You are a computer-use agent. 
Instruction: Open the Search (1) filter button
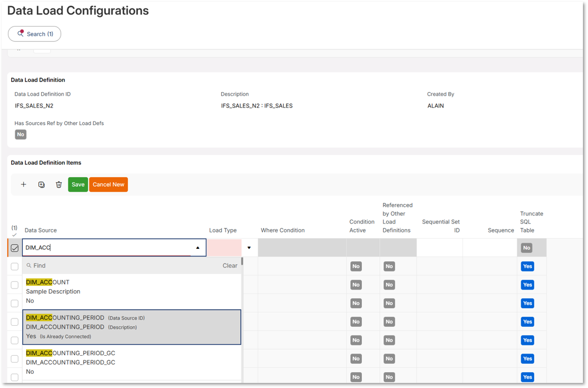click(34, 34)
